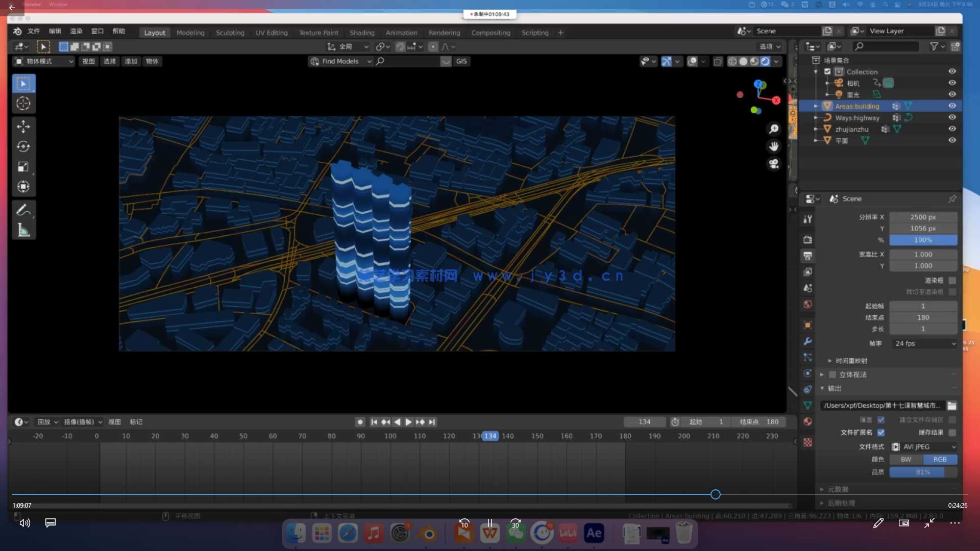Open the 24 fps frame rate dropdown

pos(924,343)
